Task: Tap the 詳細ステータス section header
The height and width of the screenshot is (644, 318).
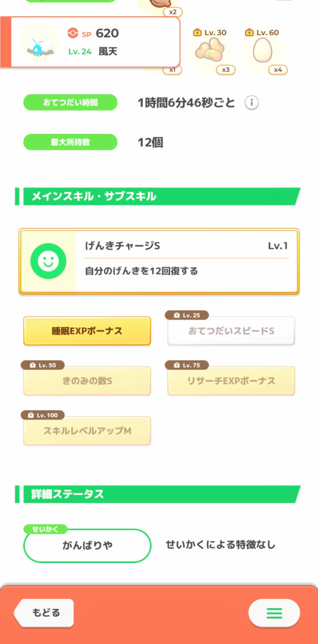Action: point(158,494)
